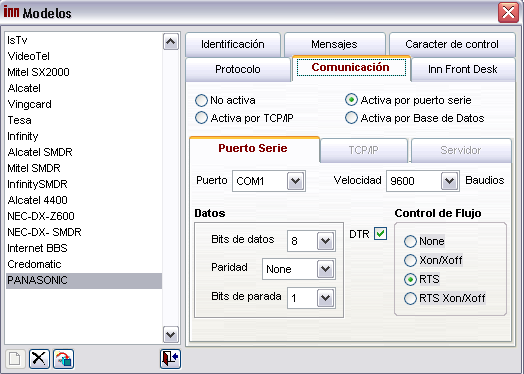Close the Modelos window
The height and width of the screenshot is (374, 524).
tap(508, 13)
